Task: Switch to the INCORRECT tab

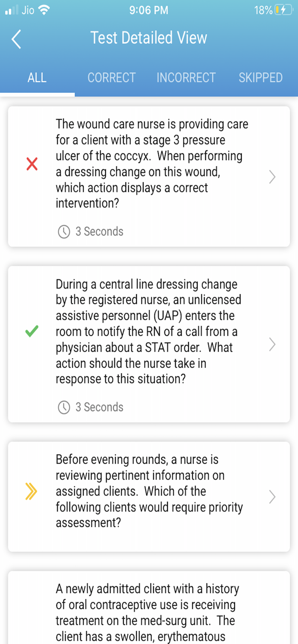Action: [186, 78]
